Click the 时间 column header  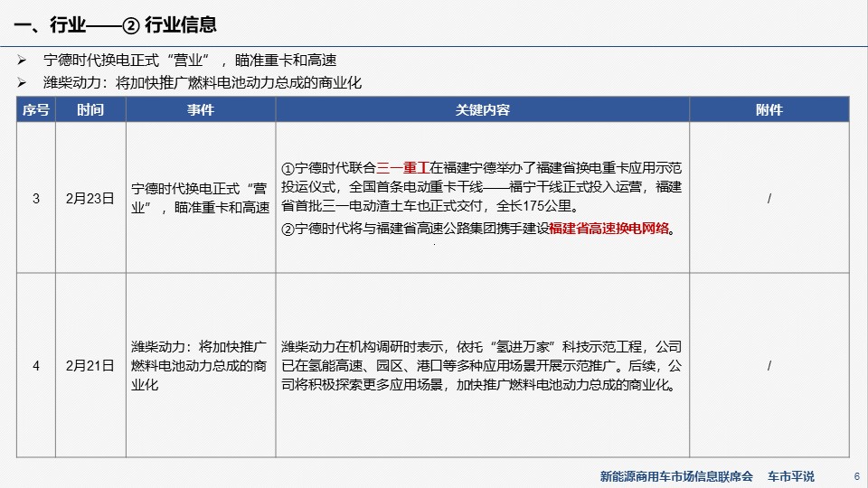click(90, 109)
